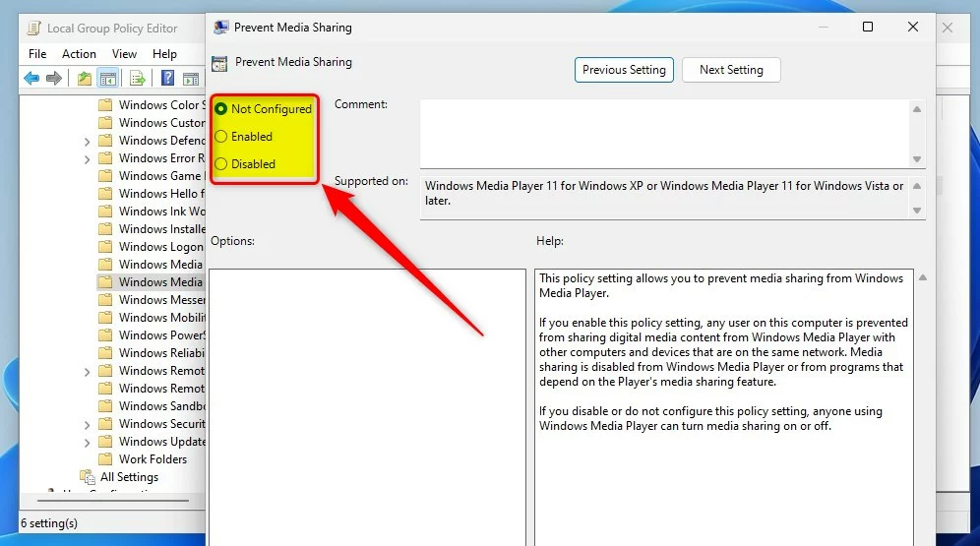Expand the Windows Error Reporting tree node
980x546 pixels.
coord(87,158)
